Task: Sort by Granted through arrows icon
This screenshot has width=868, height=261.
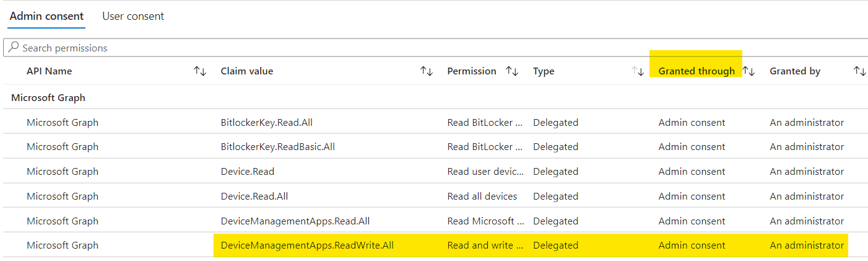Action: click(749, 71)
